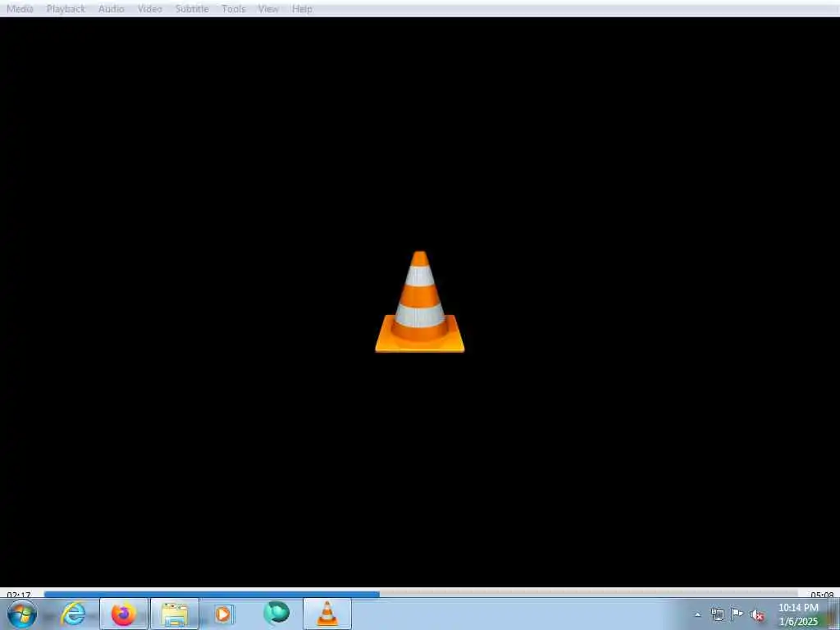The height and width of the screenshot is (630, 840).
Task: Open the Windows Start menu
Action: pyautogui.click(x=22, y=614)
